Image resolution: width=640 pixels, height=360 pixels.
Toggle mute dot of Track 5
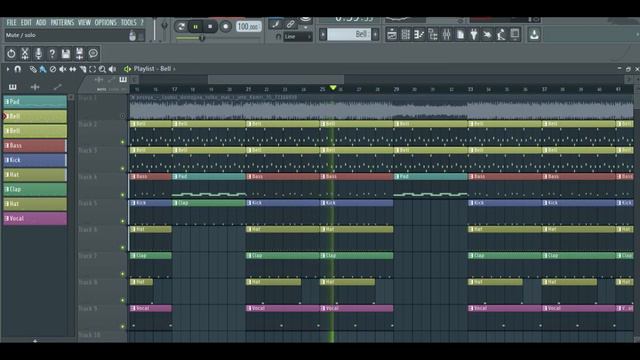[122, 221]
